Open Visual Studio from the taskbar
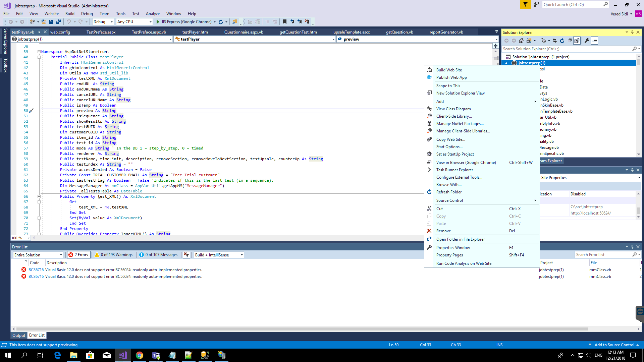The height and width of the screenshot is (362, 644). 123,355
